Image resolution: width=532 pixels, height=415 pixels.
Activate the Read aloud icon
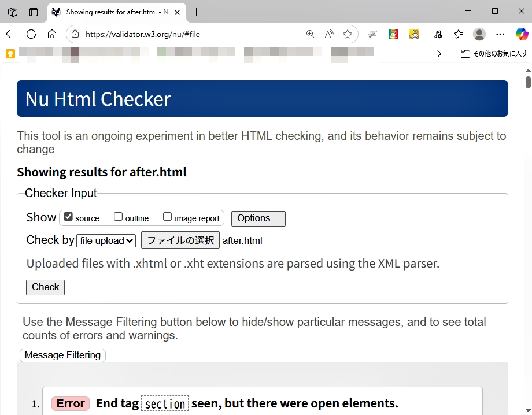[329, 34]
